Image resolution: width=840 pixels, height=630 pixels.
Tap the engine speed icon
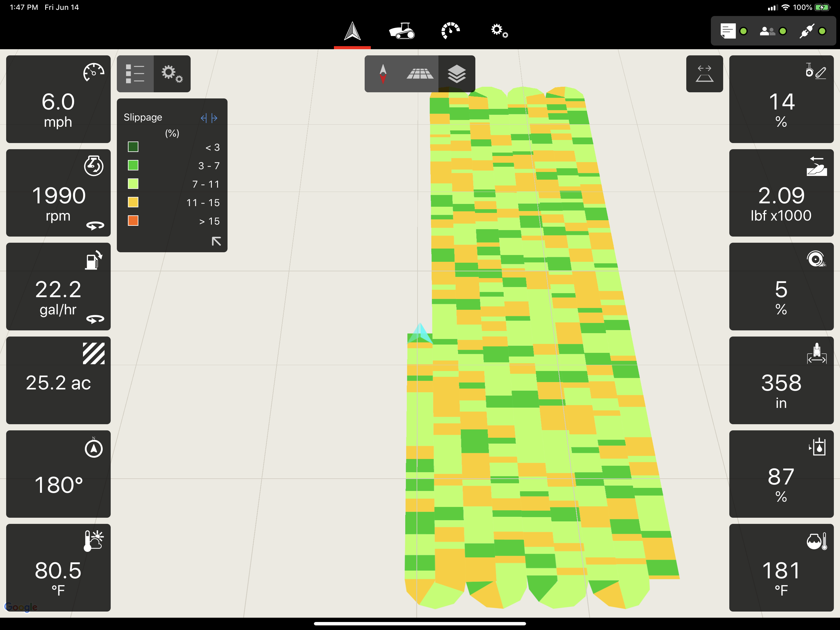point(93,166)
